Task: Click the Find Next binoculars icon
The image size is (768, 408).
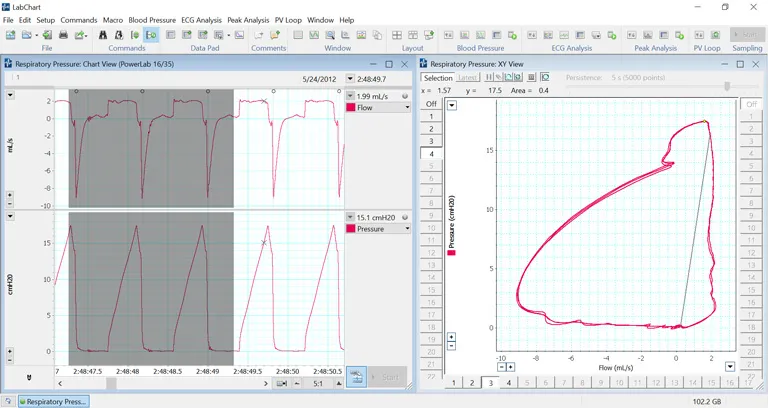Action: [x=119, y=35]
